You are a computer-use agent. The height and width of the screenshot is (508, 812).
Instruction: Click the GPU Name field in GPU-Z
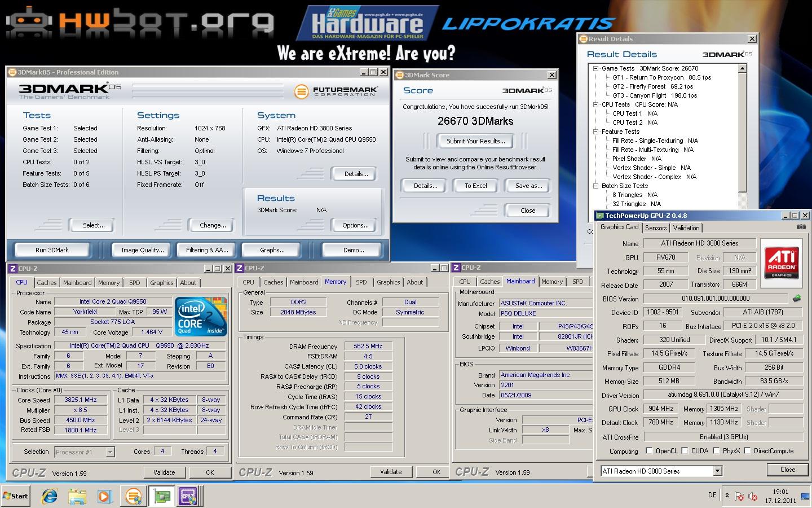pyautogui.click(x=699, y=243)
